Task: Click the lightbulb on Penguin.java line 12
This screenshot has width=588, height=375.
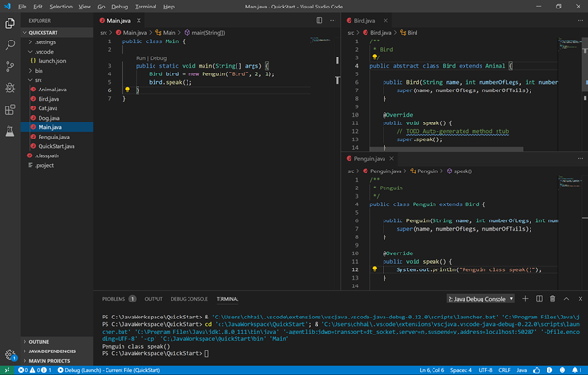Action: 374,269
